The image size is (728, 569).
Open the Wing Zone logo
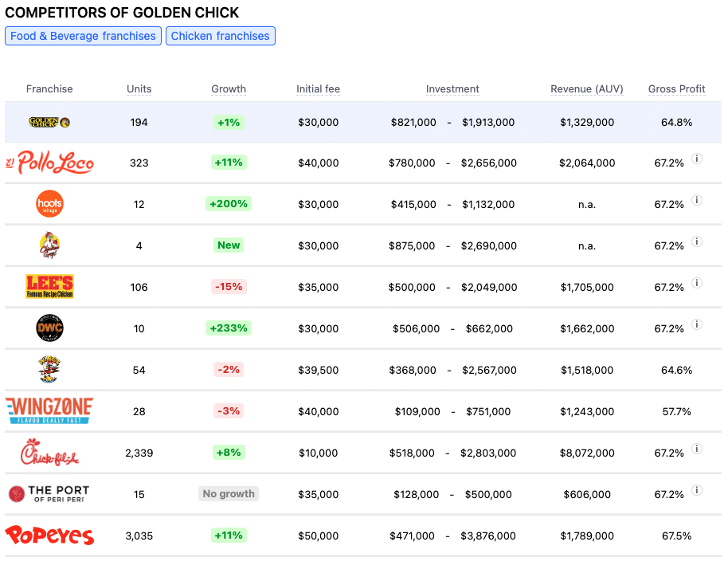pyautogui.click(x=49, y=410)
